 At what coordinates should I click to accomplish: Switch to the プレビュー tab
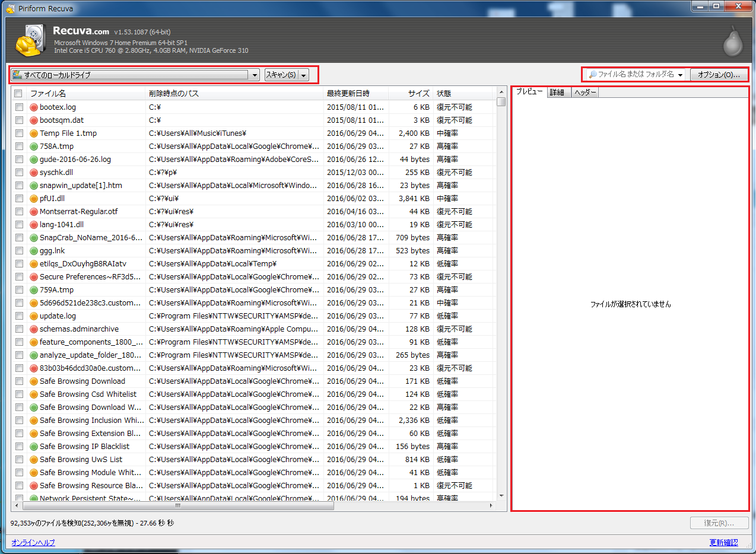(529, 93)
